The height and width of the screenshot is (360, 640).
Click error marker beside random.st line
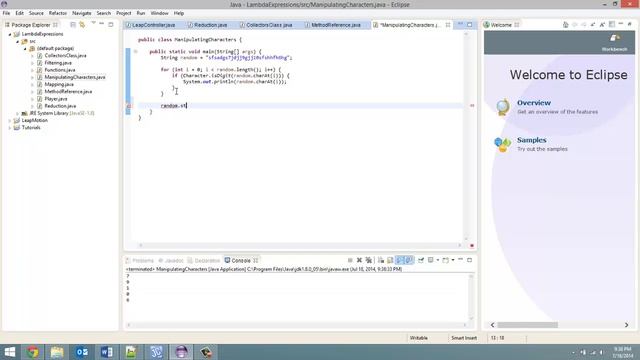tap(129, 106)
